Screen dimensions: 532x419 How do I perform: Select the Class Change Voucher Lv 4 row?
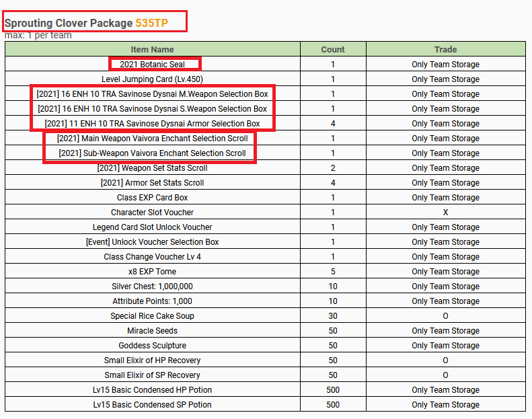pyautogui.click(x=152, y=257)
